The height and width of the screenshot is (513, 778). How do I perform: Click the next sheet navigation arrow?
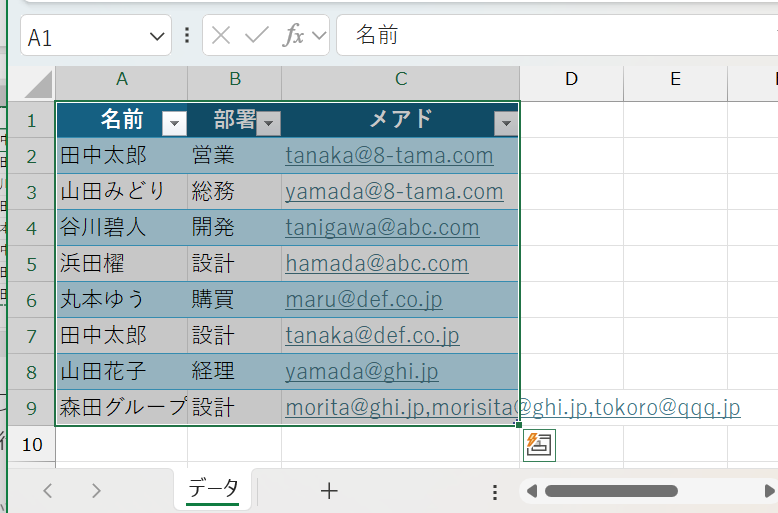(96, 490)
